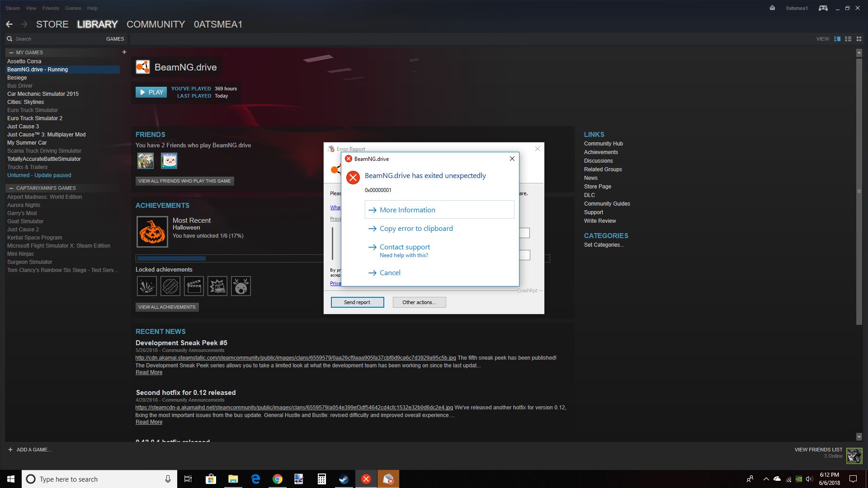Collapse CAPTAINYANNI'S GAMES category

tap(11, 188)
